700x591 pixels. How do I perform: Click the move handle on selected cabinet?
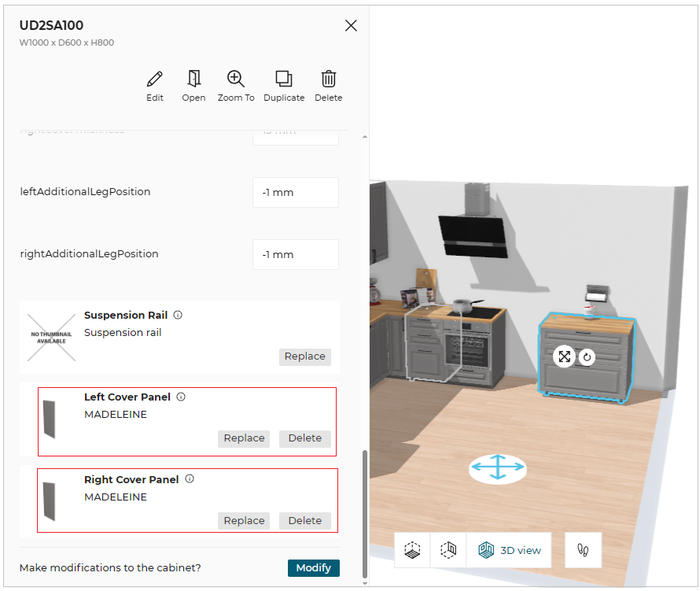(x=564, y=356)
